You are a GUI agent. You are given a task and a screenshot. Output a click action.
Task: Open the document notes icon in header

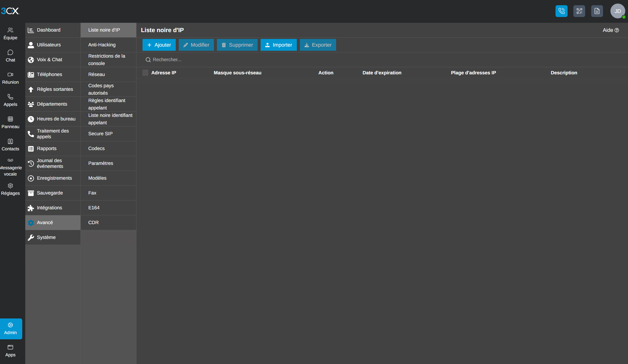(x=597, y=11)
